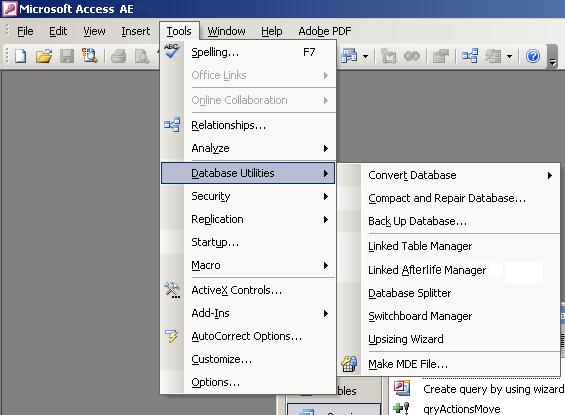Click the menu bar drag handle left of File
This screenshot has height=415, width=565.
(x=7, y=31)
